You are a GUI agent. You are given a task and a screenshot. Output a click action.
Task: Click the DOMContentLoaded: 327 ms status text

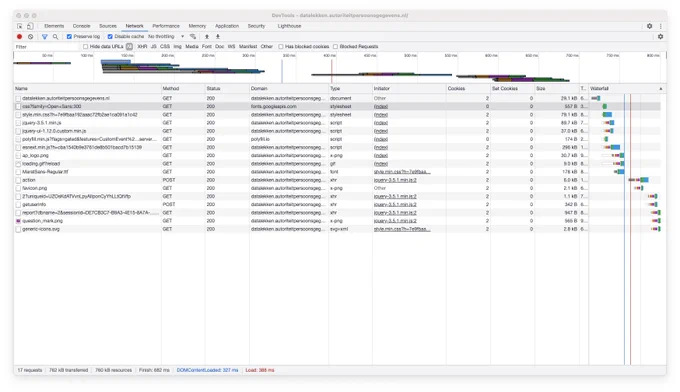click(x=207, y=370)
